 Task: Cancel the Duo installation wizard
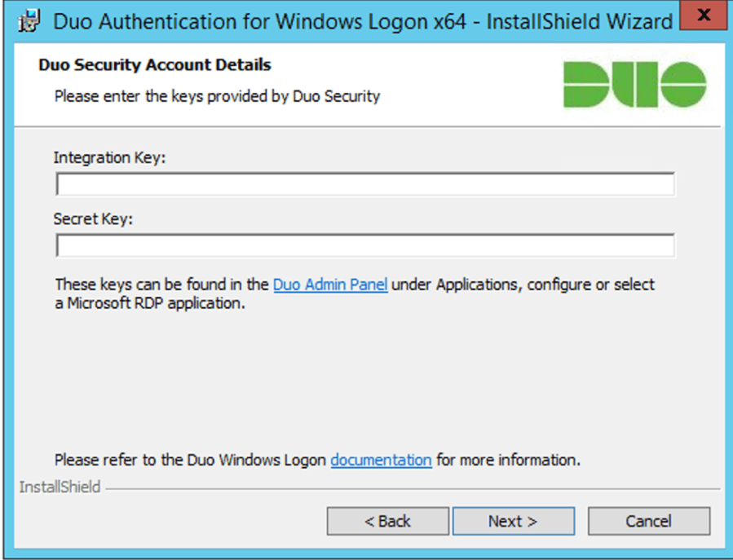point(648,522)
